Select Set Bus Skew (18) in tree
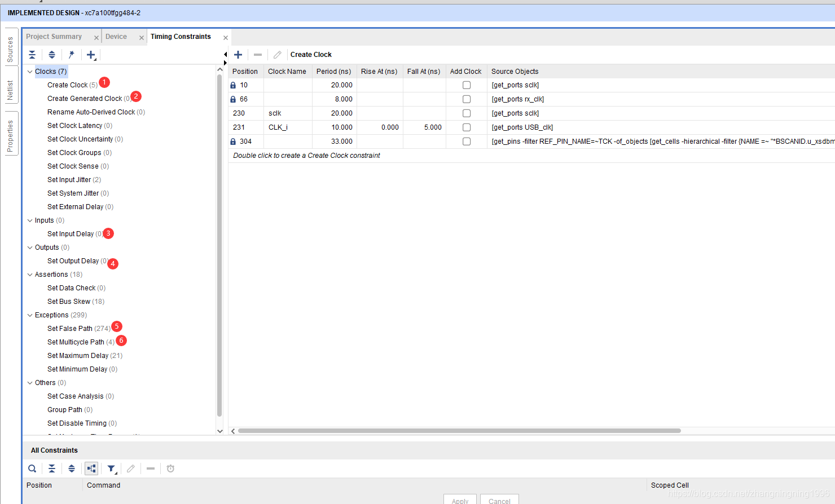This screenshot has height=504, width=835. pyautogui.click(x=76, y=302)
